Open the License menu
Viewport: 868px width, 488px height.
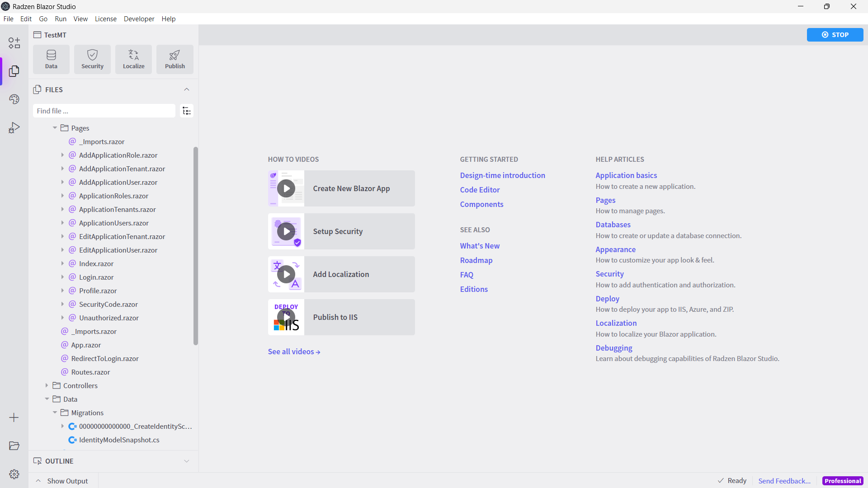point(105,19)
